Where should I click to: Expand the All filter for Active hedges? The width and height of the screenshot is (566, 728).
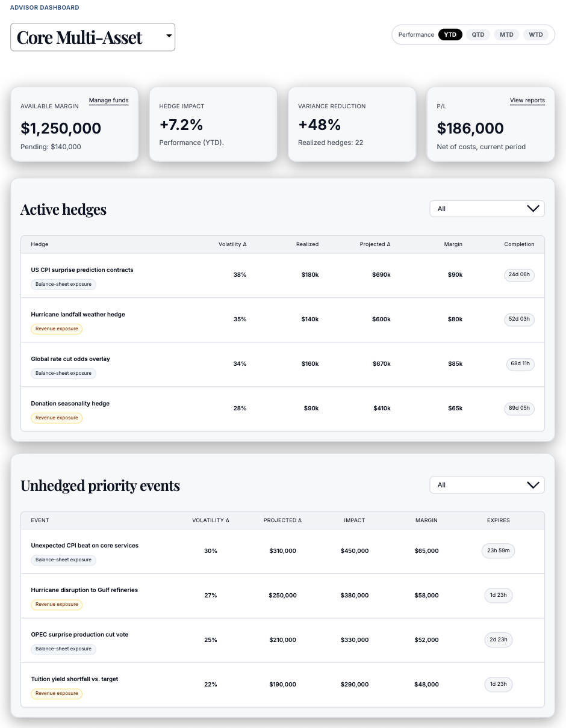click(487, 209)
